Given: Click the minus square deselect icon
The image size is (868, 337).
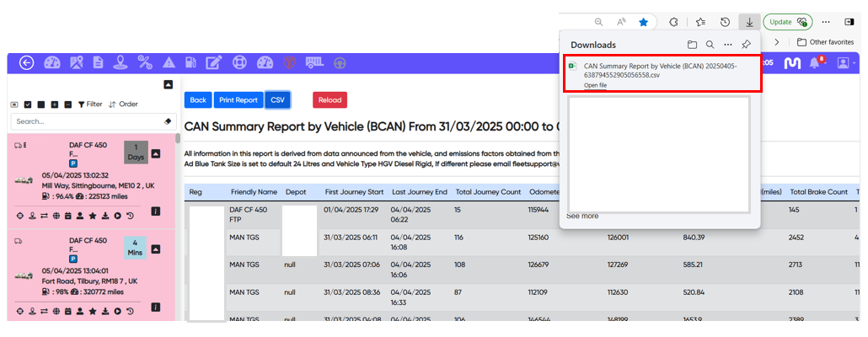Looking at the screenshot, I should pos(67,104).
